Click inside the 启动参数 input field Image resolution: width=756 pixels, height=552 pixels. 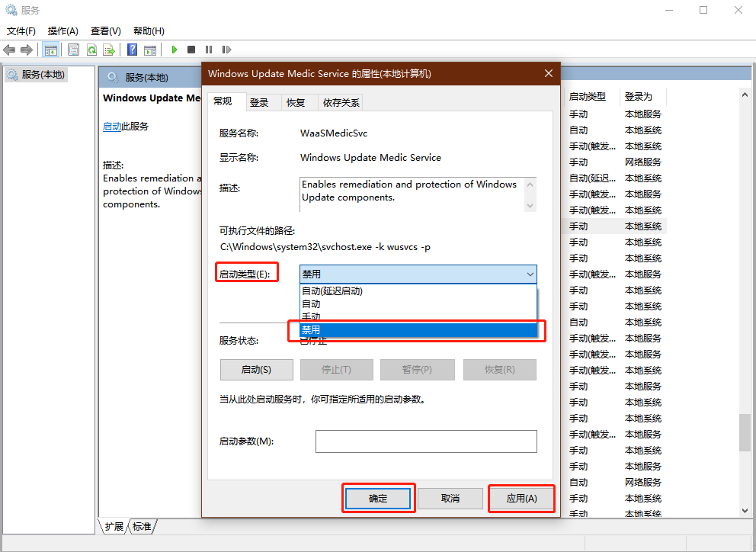click(x=425, y=441)
